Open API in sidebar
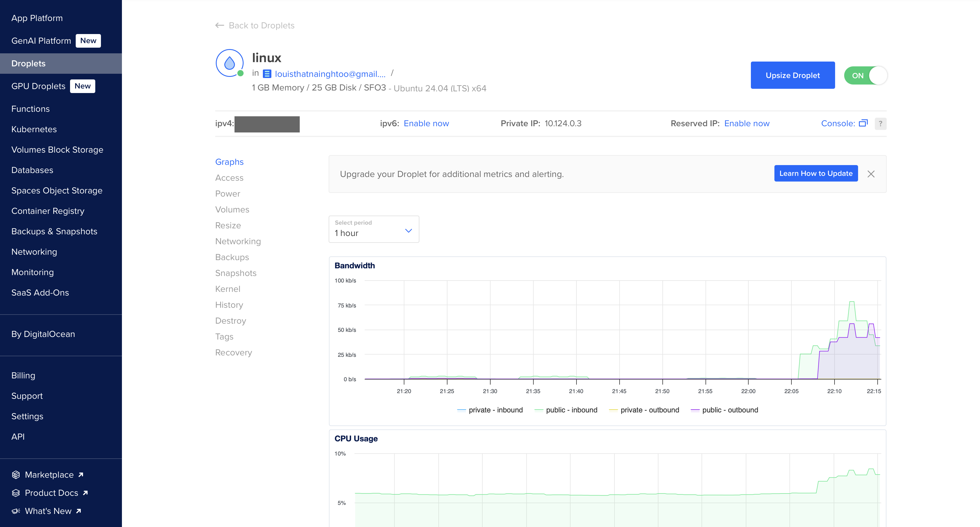Screen dimensions: 980x527 (x=18, y=437)
